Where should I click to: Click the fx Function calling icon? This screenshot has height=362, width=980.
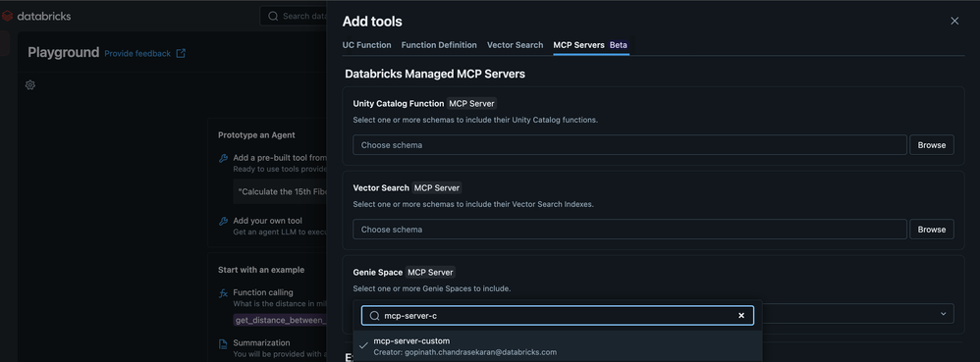point(223,292)
